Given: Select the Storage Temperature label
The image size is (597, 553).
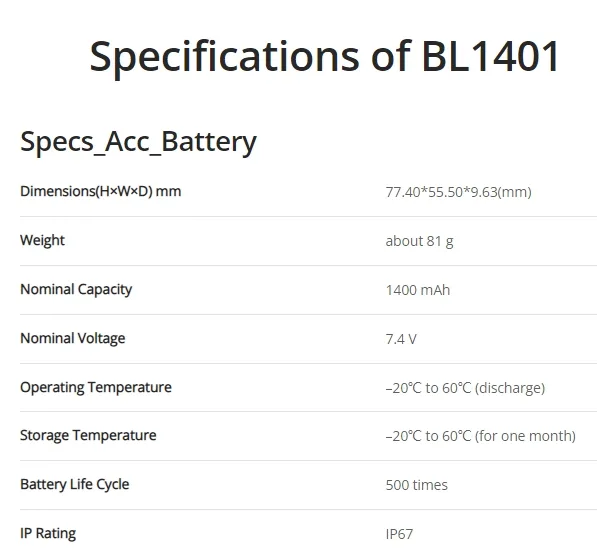Looking at the screenshot, I should pos(88,436).
